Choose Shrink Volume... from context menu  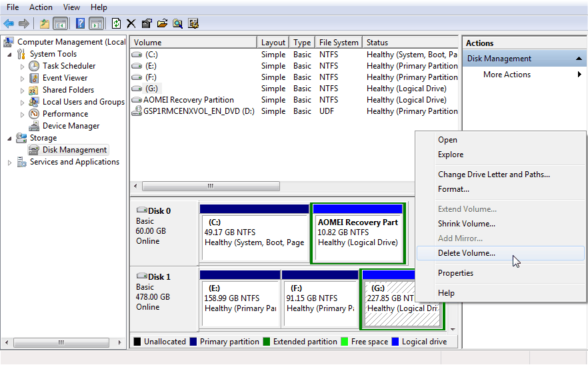click(501, 224)
